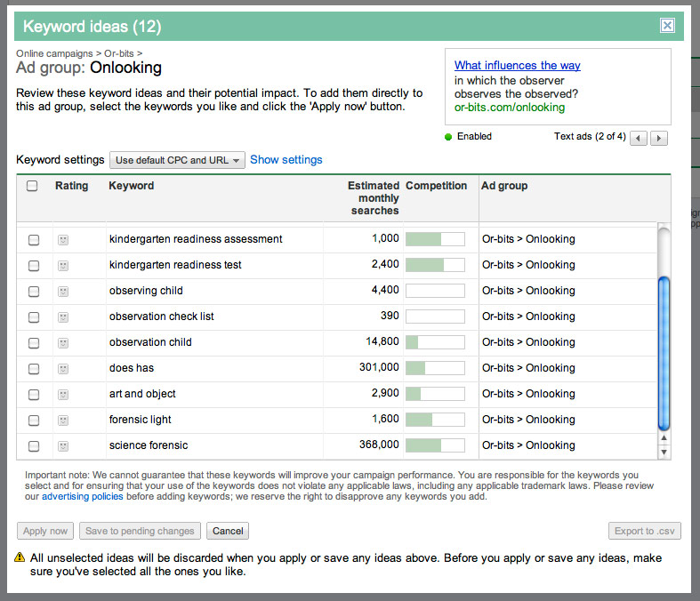Click rating icon for observation child
Screen dimensions: 700x601
click(x=63, y=343)
